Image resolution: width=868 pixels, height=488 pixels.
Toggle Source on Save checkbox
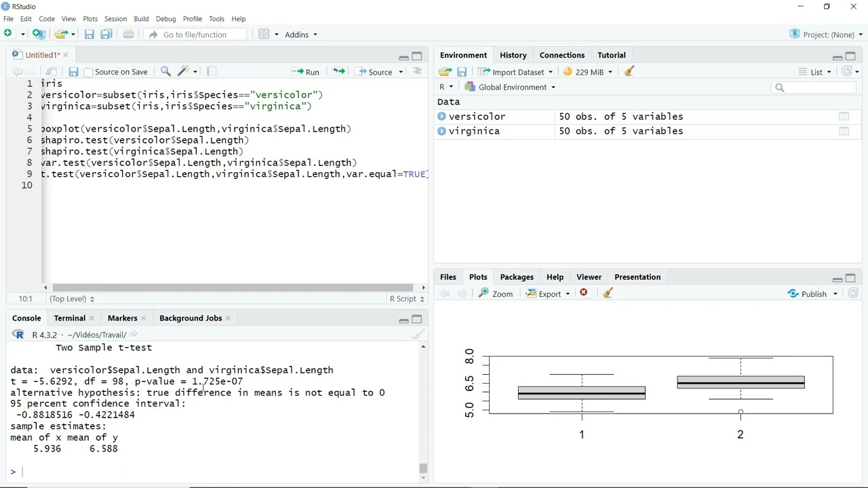point(88,72)
